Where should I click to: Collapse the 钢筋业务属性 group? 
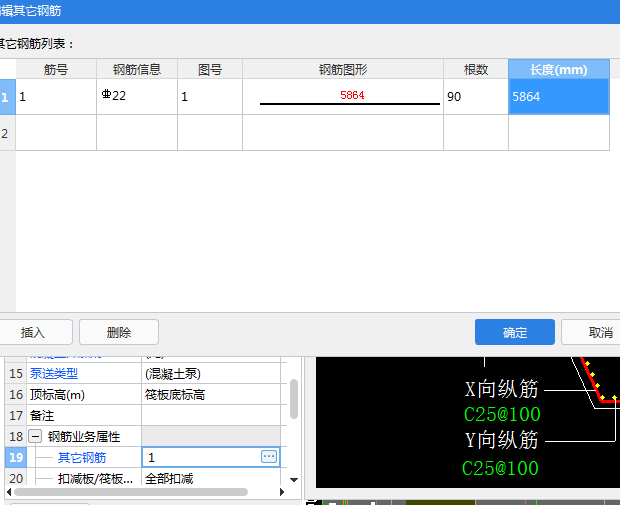coord(36,437)
